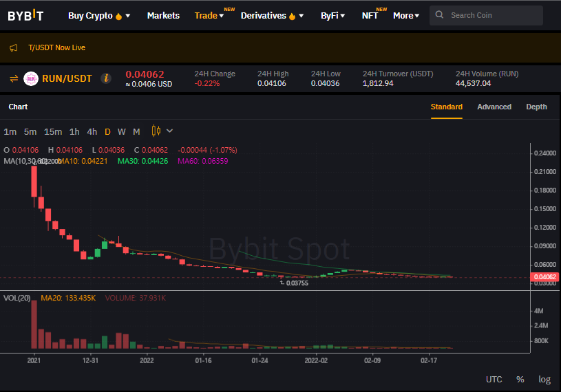Click the announcement megaphone icon
561x392 pixels.
coord(14,47)
